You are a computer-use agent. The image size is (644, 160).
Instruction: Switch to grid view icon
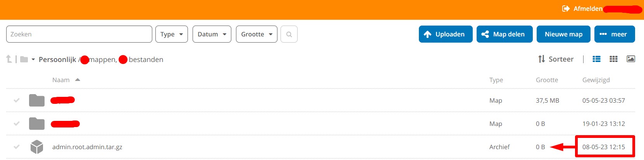[613, 59]
